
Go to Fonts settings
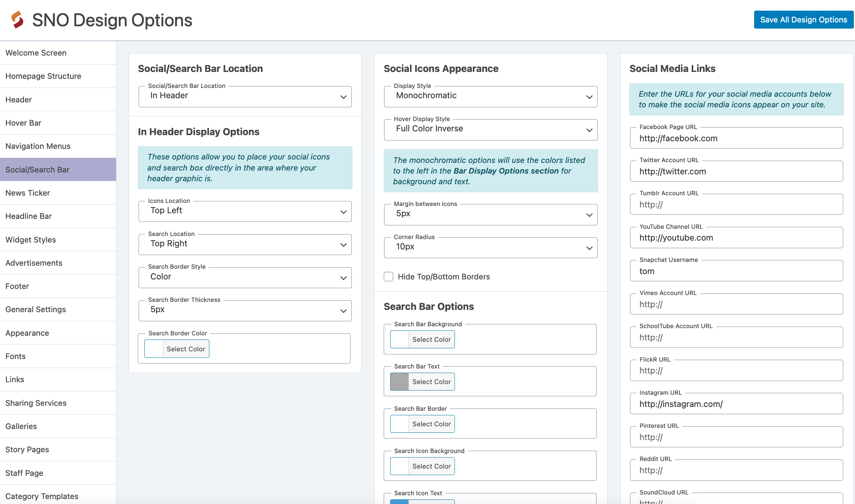(58, 356)
